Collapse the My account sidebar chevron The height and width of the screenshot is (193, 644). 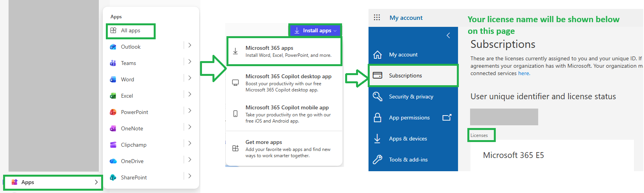coord(448,35)
